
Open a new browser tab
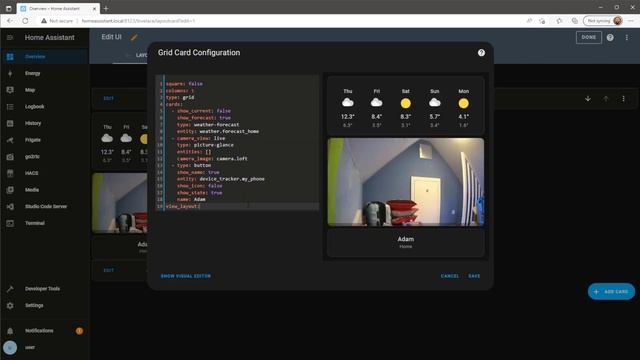[106, 8]
